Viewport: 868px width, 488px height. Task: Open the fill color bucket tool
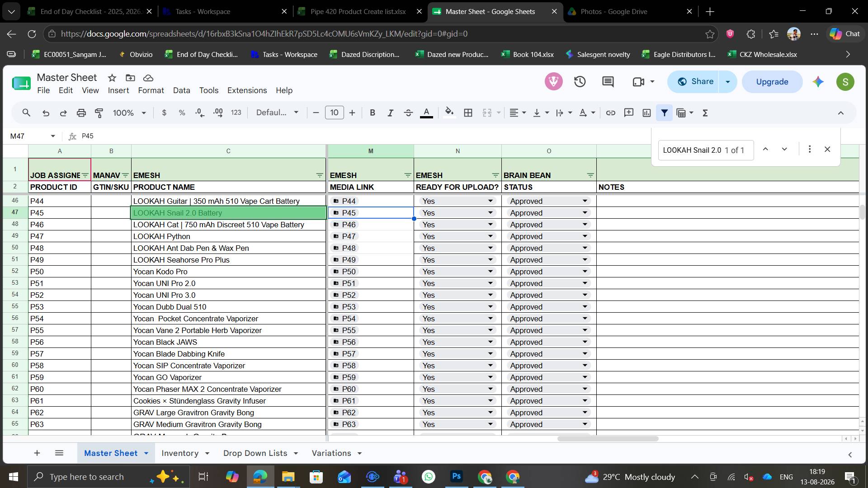[449, 113]
